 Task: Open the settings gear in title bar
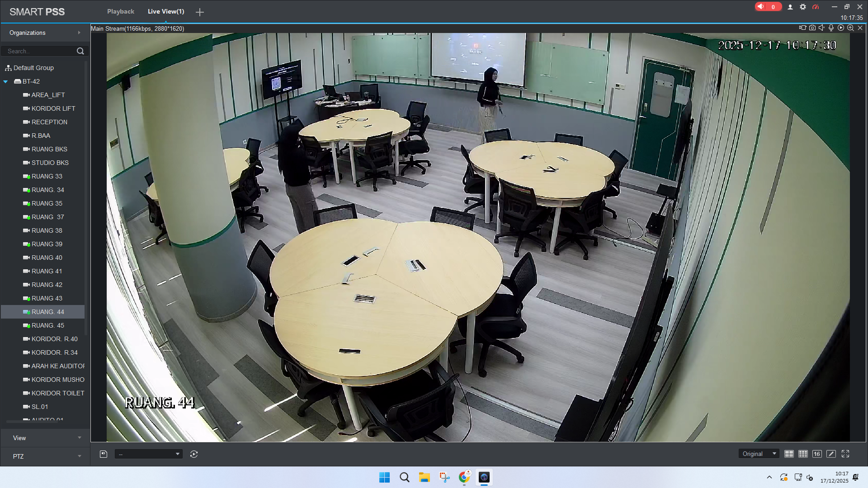[803, 7]
